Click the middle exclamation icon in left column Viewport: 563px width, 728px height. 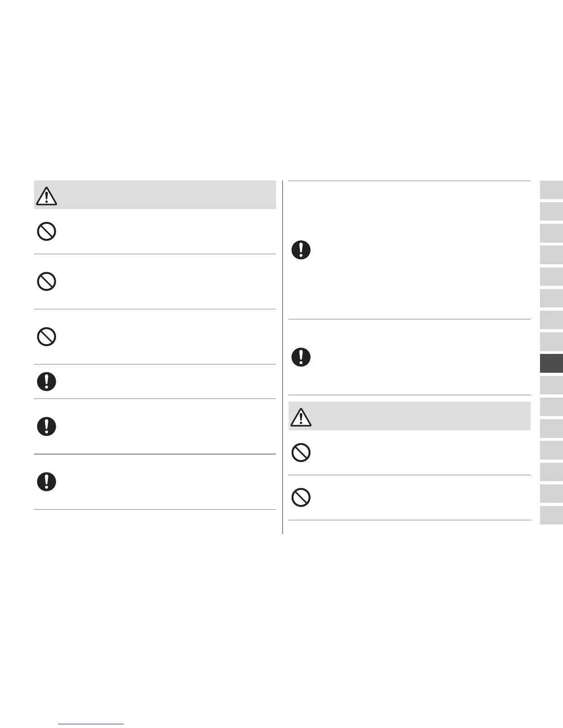pos(46,427)
